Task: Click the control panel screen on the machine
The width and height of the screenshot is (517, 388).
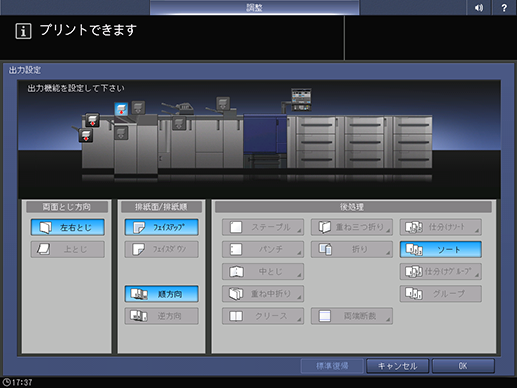Action: pyautogui.click(x=301, y=99)
